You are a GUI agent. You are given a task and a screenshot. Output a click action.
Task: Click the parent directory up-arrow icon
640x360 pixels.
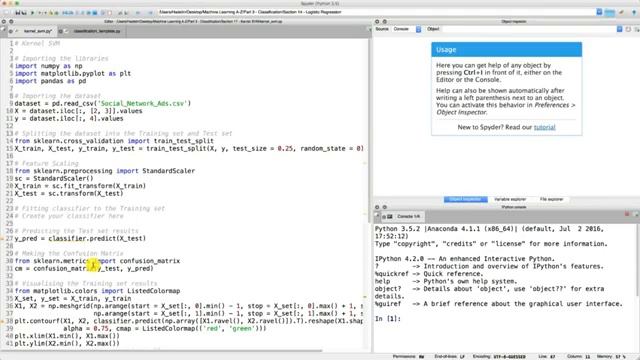tap(634, 12)
